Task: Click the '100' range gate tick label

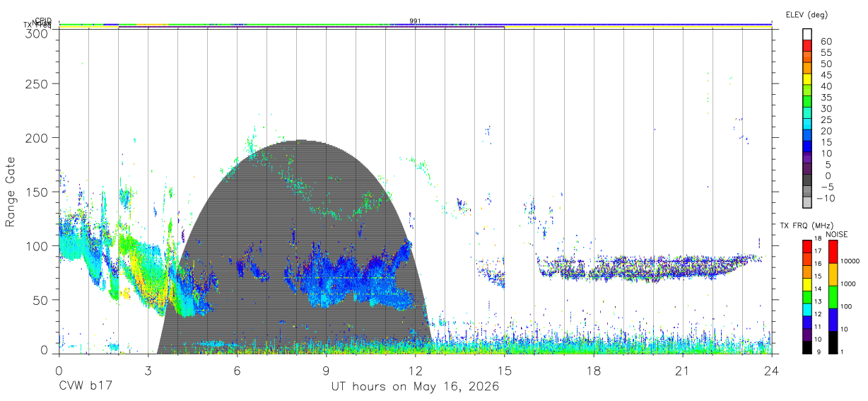Action: tap(37, 245)
